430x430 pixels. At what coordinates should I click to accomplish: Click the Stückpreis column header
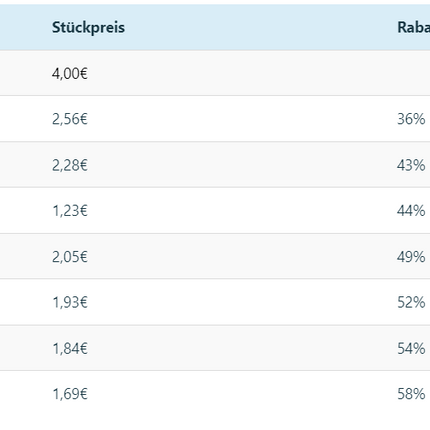point(88,27)
